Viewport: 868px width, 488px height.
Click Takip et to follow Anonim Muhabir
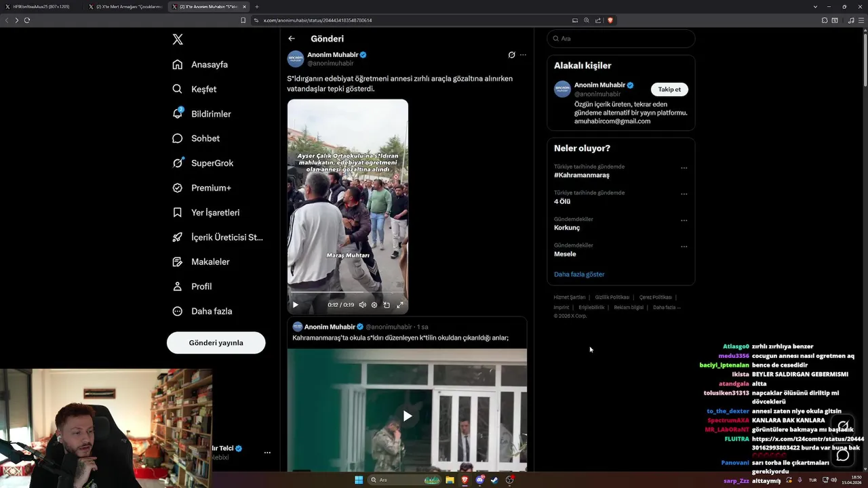(669, 89)
